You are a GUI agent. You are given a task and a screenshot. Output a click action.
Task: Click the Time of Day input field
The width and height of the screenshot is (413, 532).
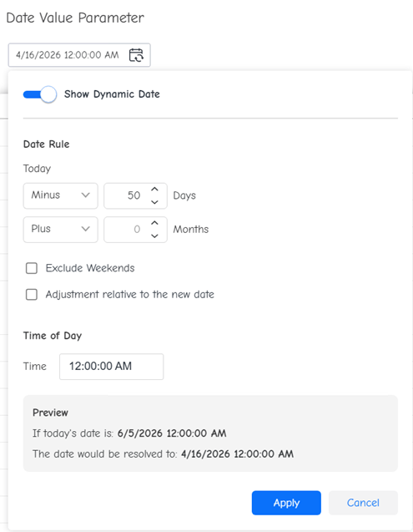click(111, 367)
